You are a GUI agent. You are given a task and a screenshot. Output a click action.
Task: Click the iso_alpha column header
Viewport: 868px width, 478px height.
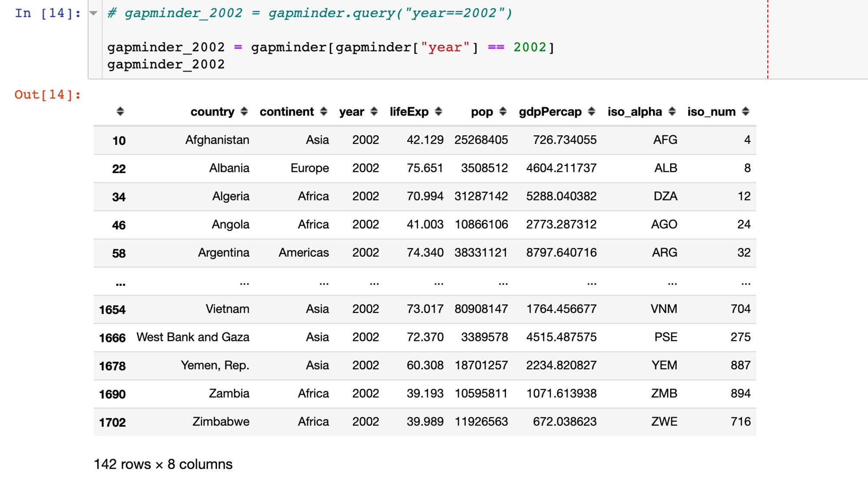coord(635,112)
